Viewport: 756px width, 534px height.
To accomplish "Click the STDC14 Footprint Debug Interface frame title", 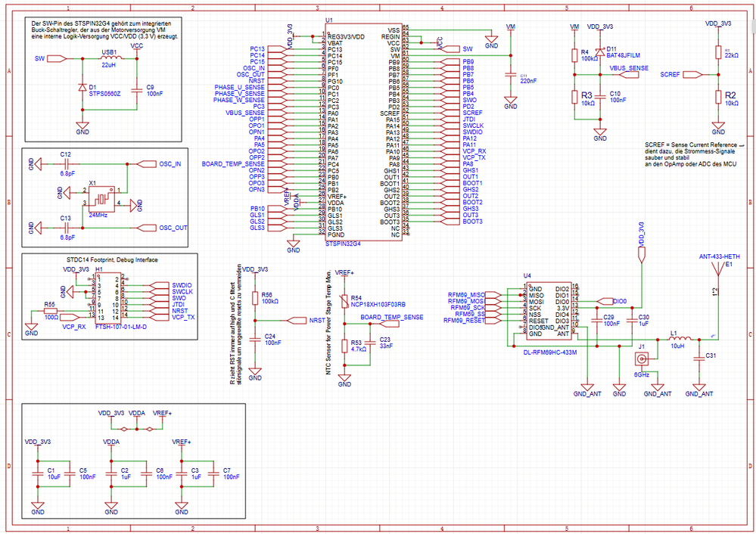I will pos(114,259).
